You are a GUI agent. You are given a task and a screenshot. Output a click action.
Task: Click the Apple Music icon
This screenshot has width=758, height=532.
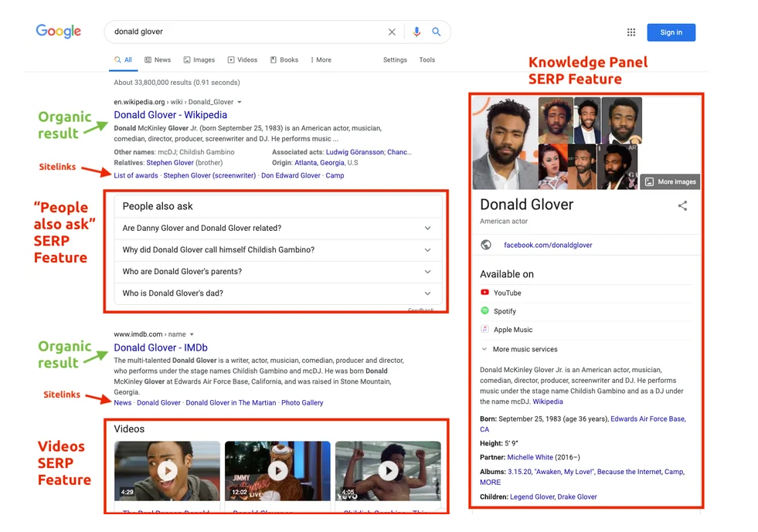click(x=485, y=329)
